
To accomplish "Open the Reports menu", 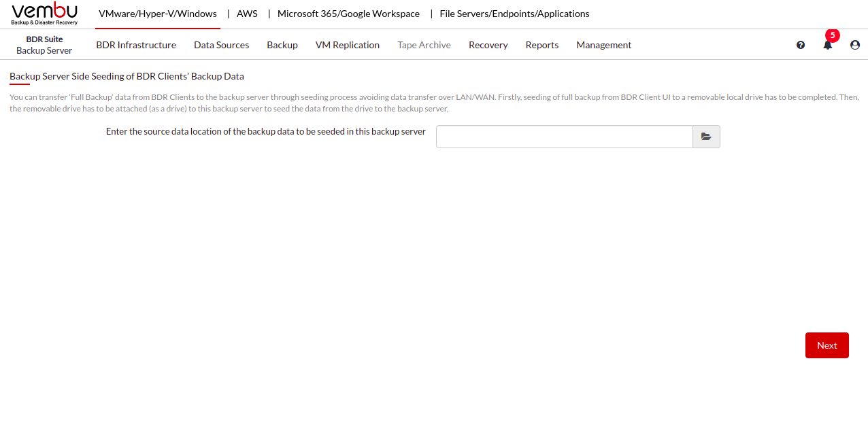I will pos(542,45).
